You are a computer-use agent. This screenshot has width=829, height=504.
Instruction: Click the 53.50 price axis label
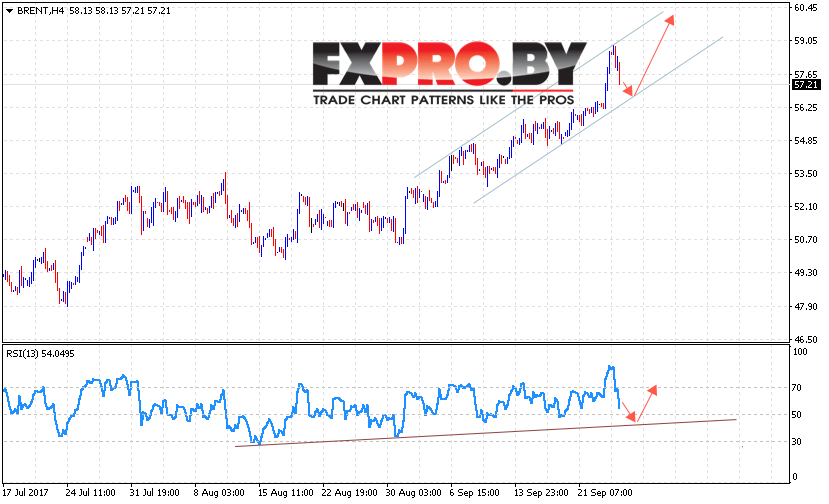(x=806, y=174)
